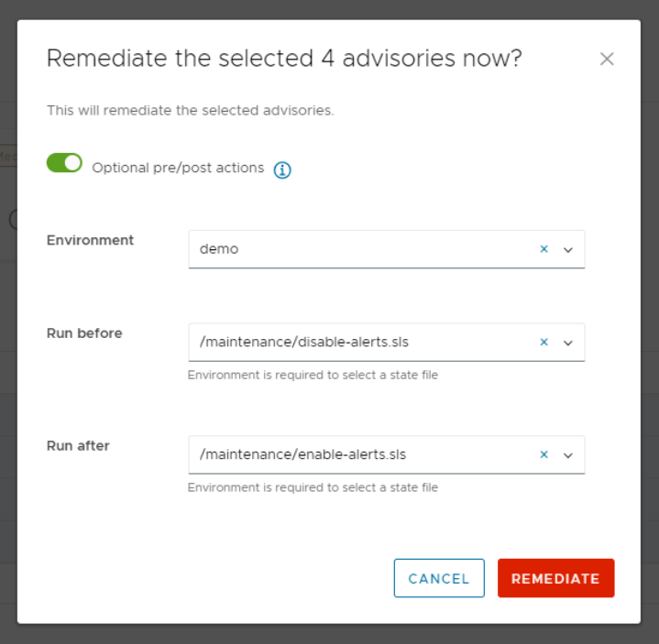This screenshot has height=644, width=659.
Task: Click the Run after field label
Action: coord(78,446)
